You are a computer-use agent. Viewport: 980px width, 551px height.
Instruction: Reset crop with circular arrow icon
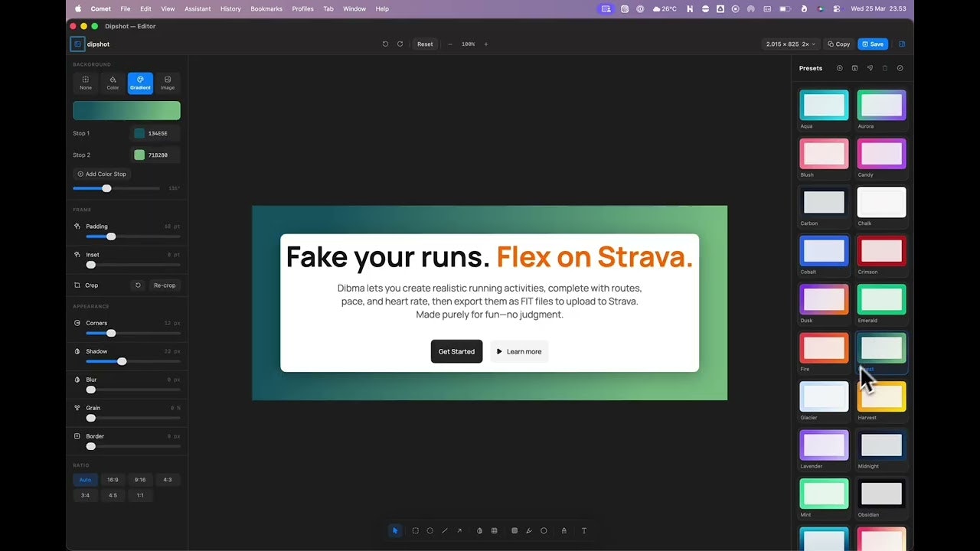138,285
